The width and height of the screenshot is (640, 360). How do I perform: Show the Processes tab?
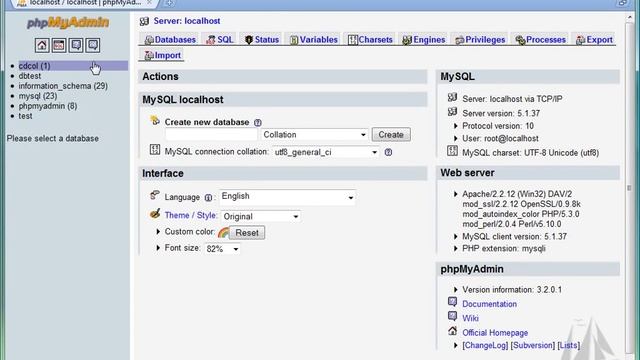pyautogui.click(x=540, y=40)
